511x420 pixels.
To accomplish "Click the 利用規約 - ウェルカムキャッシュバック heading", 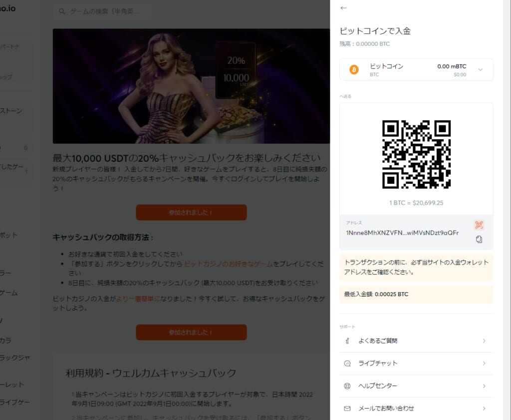I will click(151, 373).
